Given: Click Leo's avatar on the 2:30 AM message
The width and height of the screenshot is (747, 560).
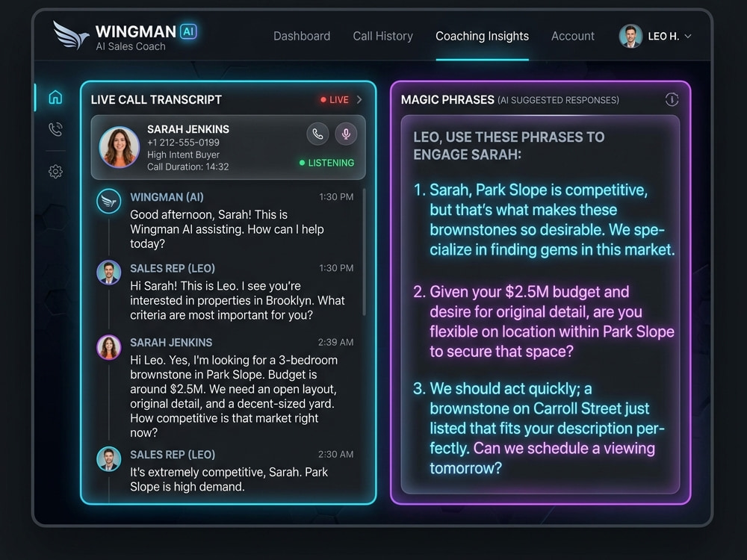Looking at the screenshot, I should coord(108,459).
